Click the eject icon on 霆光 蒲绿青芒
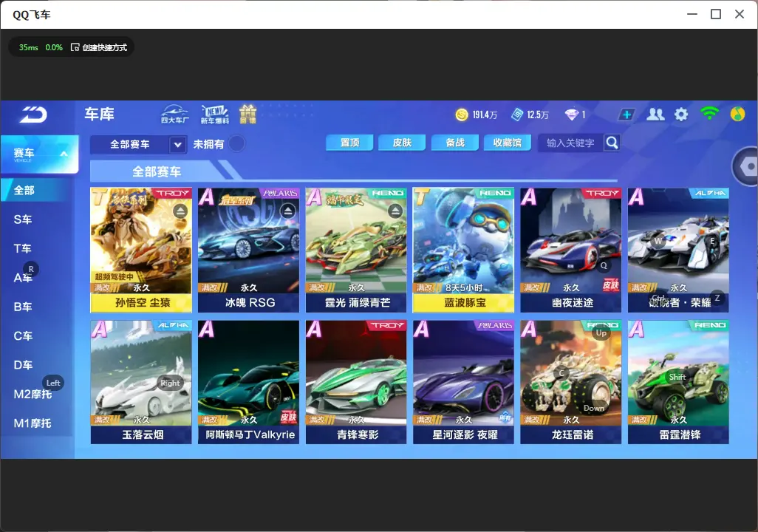Image resolution: width=758 pixels, height=532 pixels. tap(395, 211)
